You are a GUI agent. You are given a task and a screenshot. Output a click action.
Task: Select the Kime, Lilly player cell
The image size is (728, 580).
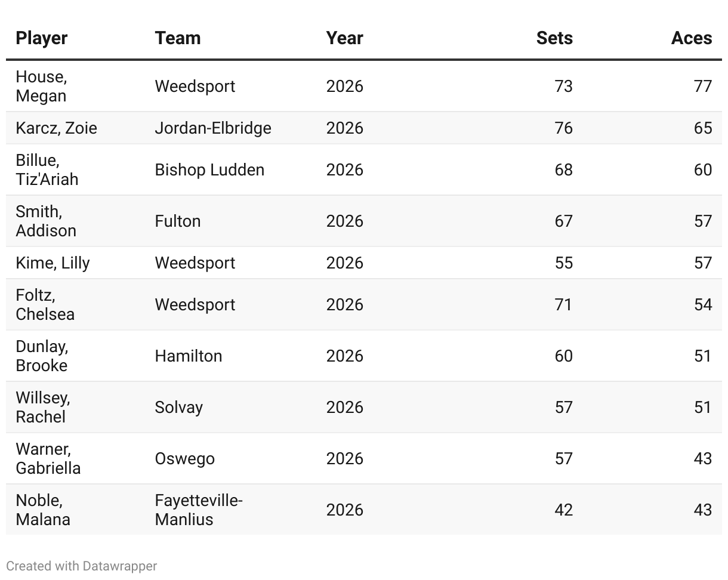click(53, 263)
